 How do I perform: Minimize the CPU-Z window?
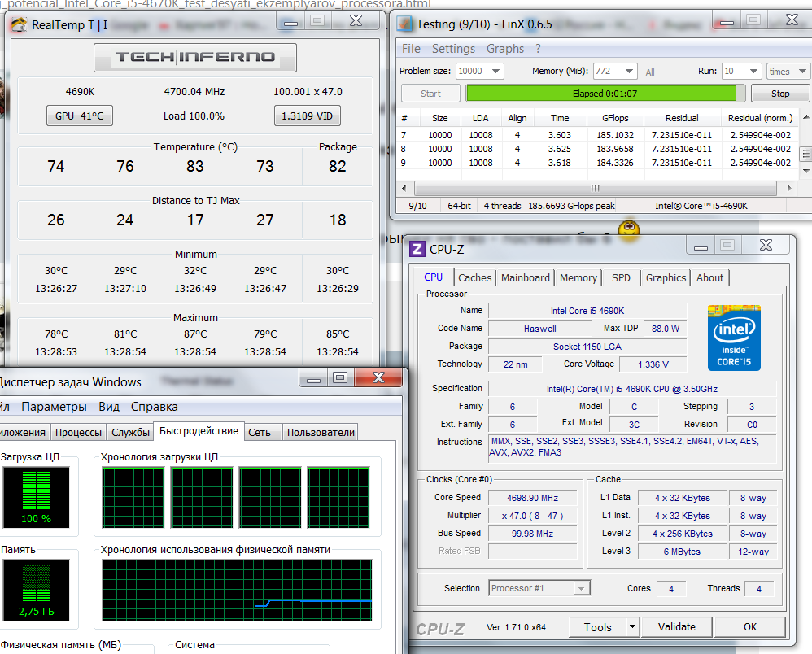point(701,246)
